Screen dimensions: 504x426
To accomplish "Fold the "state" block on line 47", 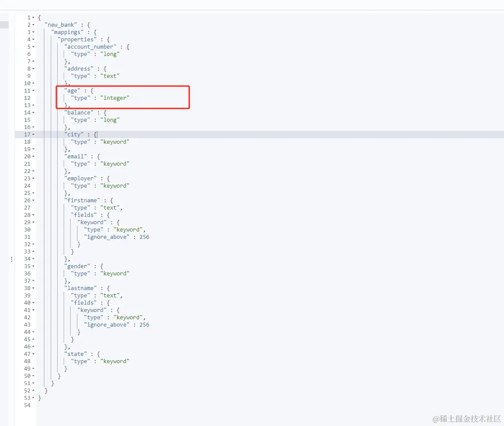I will 34,354.
